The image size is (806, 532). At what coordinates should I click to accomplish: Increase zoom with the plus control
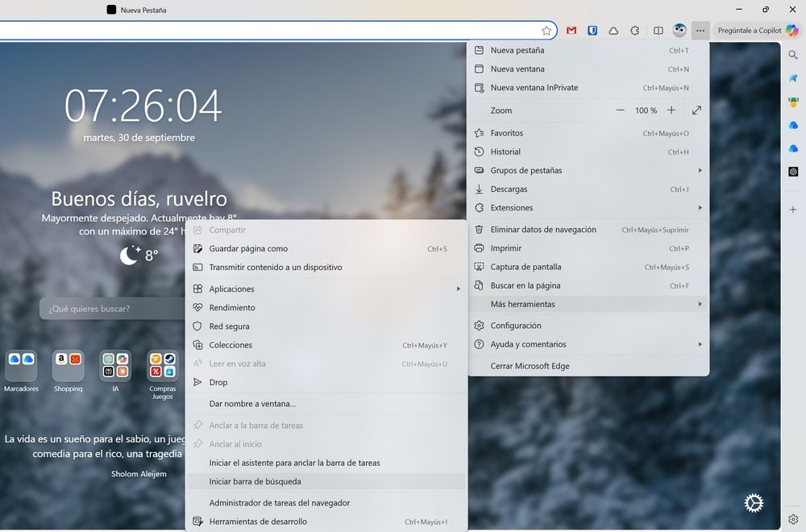[671, 110]
